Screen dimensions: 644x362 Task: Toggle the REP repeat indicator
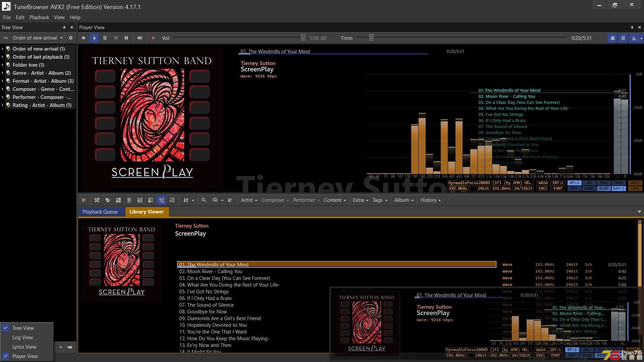(x=574, y=188)
